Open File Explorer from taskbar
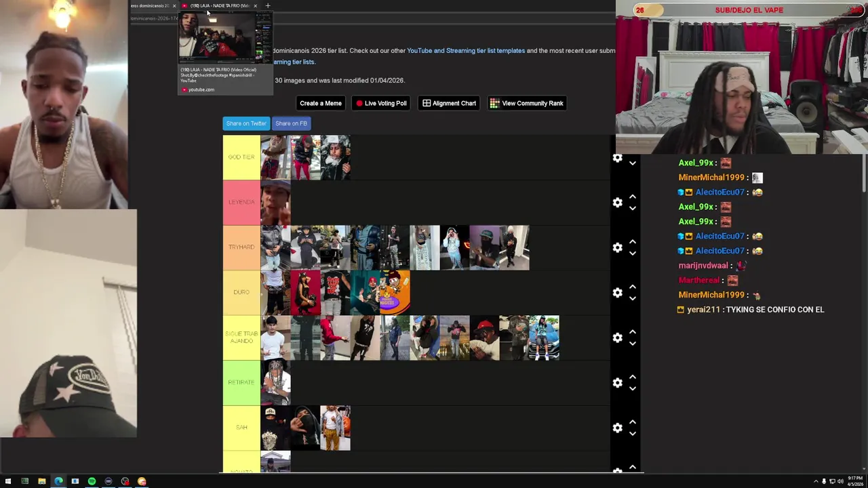This screenshot has height=488, width=868. coord(41,481)
